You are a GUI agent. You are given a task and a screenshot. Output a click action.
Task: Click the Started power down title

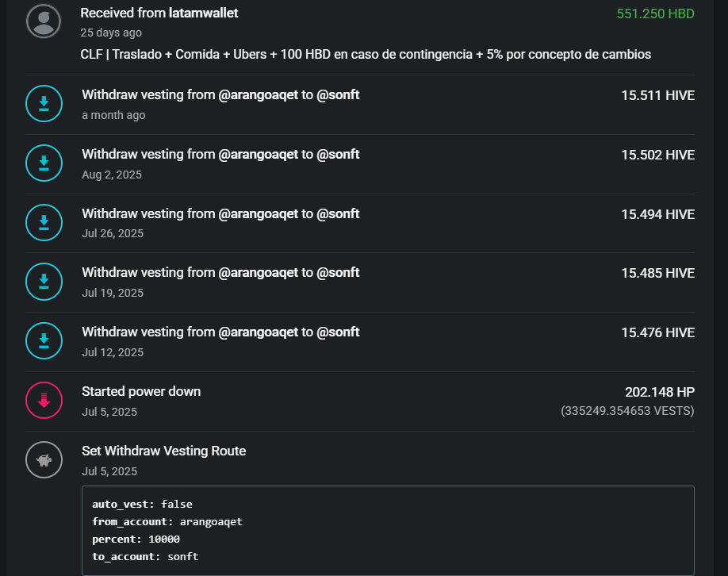[x=141, y=392]
